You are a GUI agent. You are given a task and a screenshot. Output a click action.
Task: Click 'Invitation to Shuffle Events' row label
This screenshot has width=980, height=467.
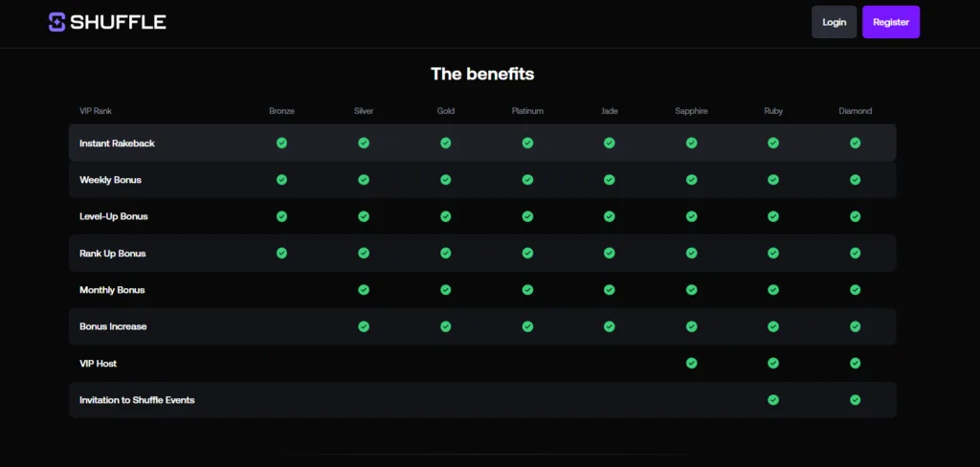[x=137, y=400]
